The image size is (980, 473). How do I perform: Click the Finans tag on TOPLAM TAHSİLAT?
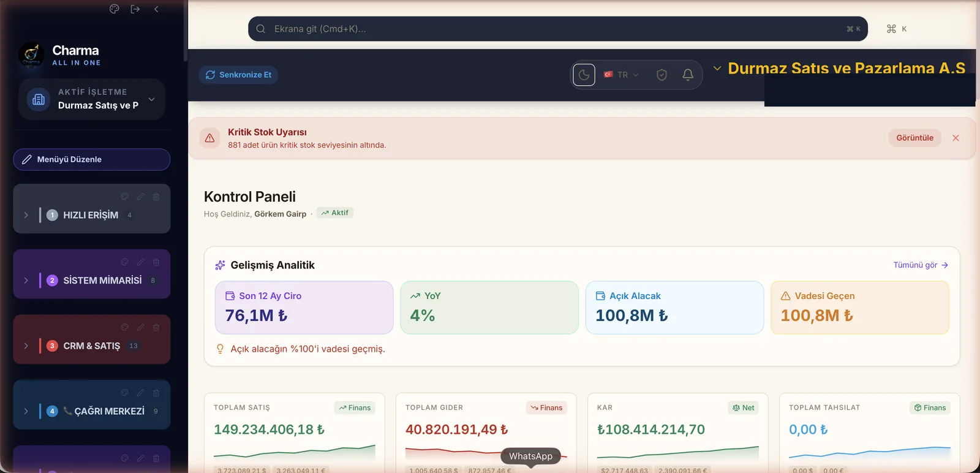coord(930,407)
